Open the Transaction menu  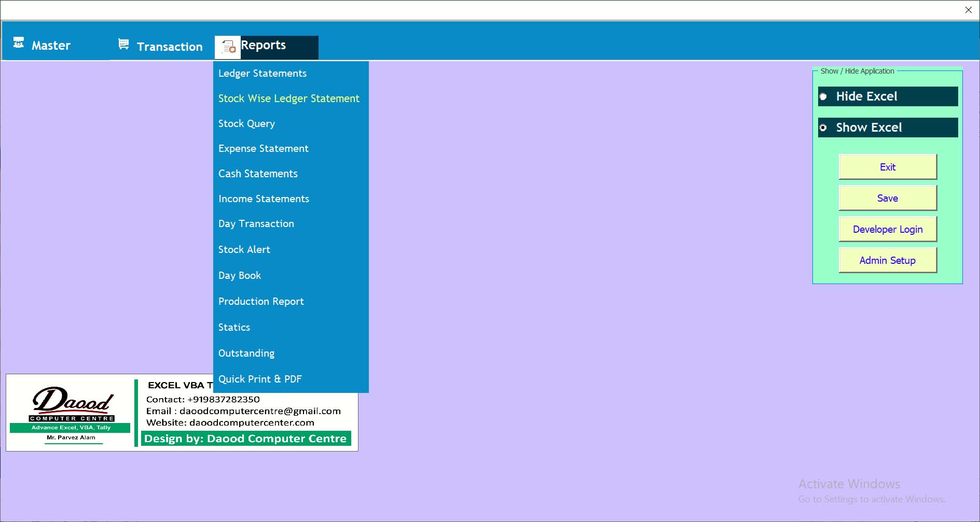(x=169, y=47)
